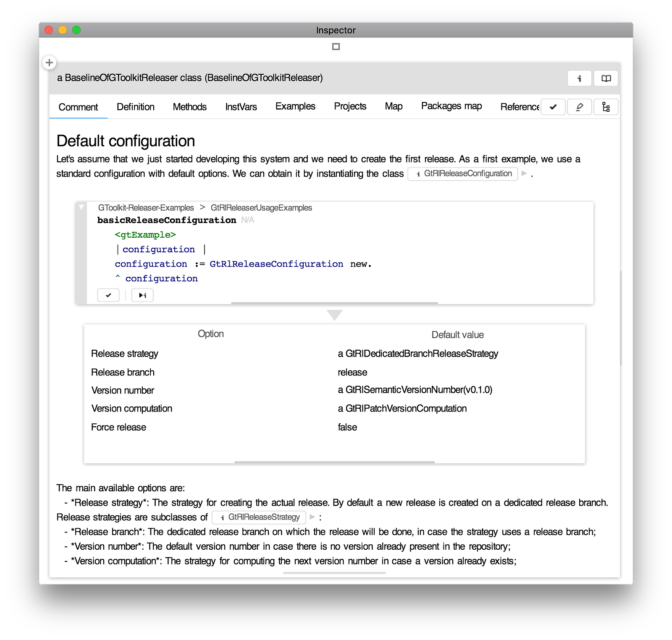
Task: Select the Release branch row
Action: point(334,372)
